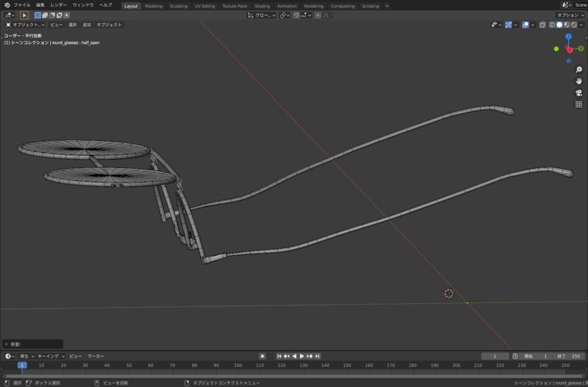Toggle auto keying record button
The image size is (588, 387).
pos(262,356)
